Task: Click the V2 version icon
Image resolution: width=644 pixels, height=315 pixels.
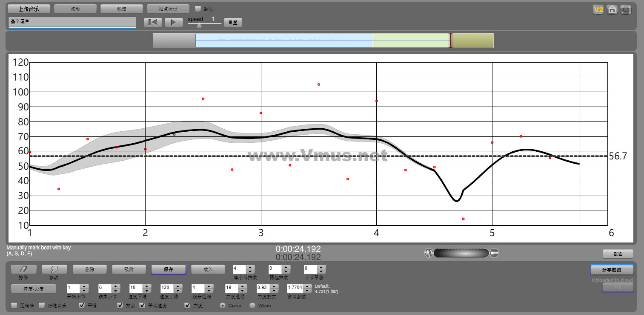Action: click(x=598, y=10)
